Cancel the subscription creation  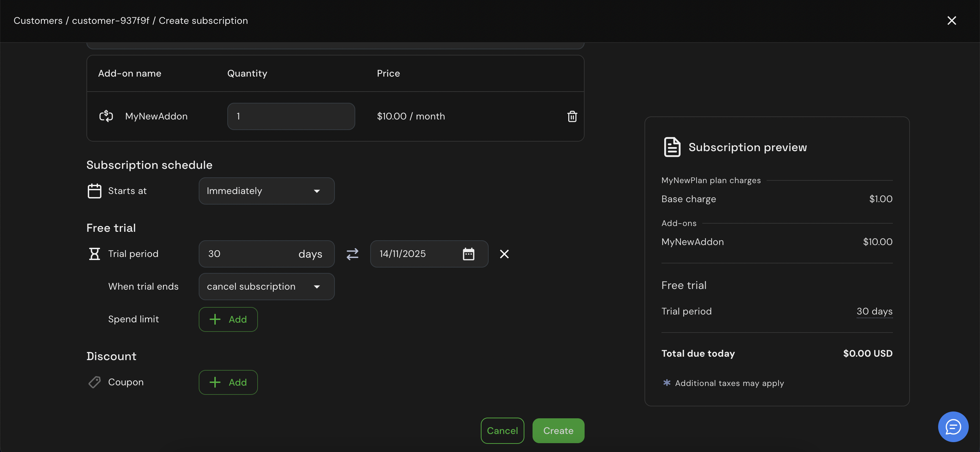[502, 431]
